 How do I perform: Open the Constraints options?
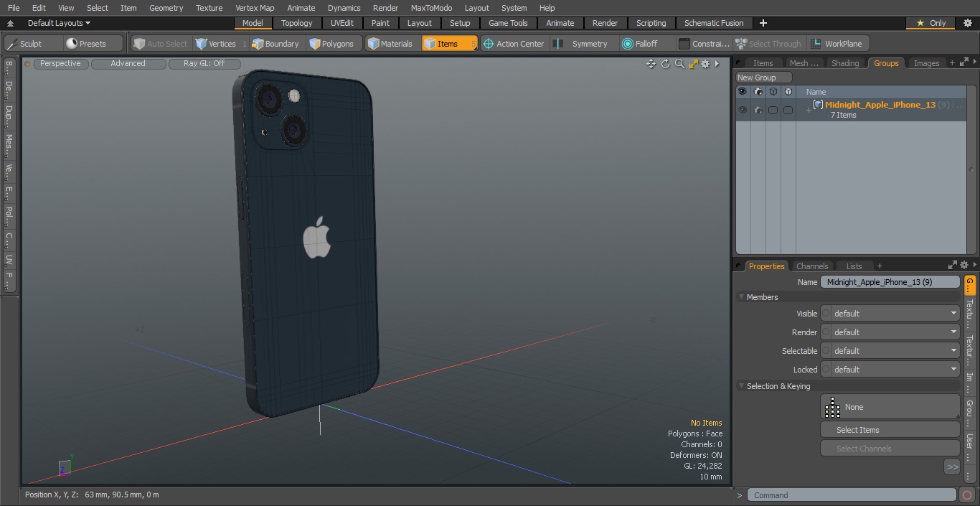tap(705, 44)
